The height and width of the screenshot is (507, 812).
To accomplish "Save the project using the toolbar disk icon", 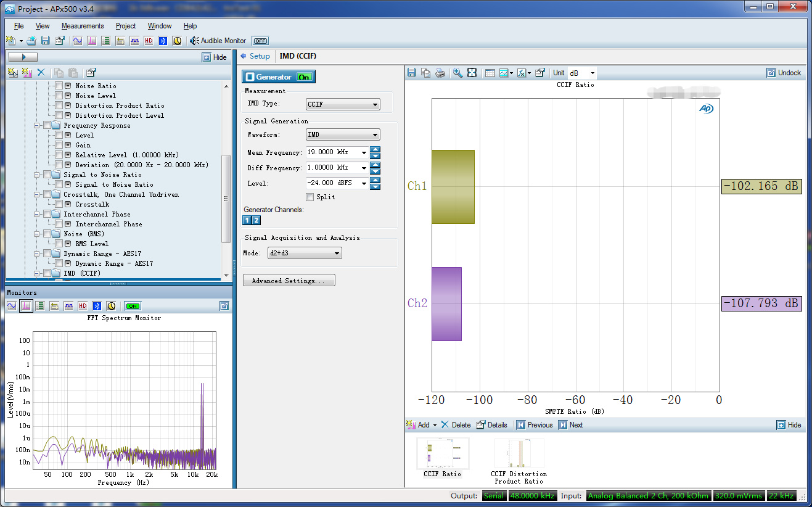I will 45,41.
